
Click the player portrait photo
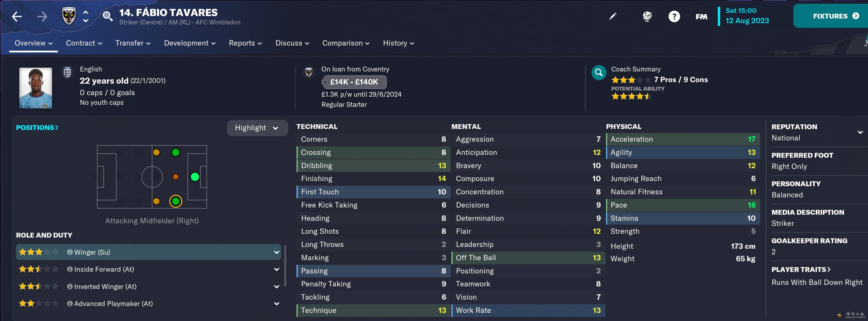(36, 87)
